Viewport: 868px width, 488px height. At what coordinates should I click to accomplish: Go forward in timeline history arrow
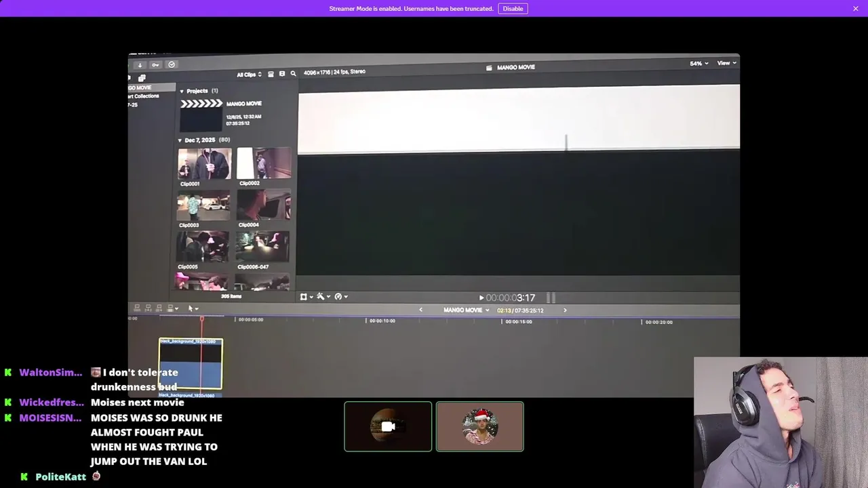point(565,310)
